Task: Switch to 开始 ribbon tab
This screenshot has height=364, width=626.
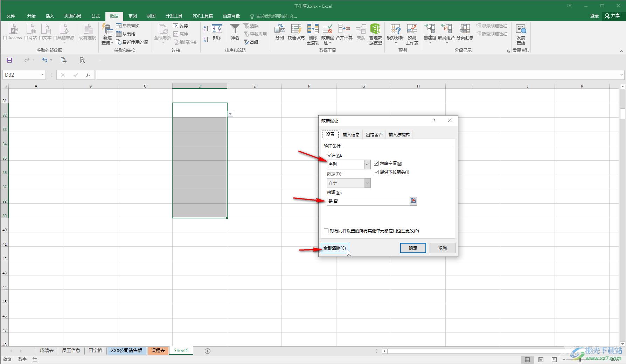Action: pos(32,16)
